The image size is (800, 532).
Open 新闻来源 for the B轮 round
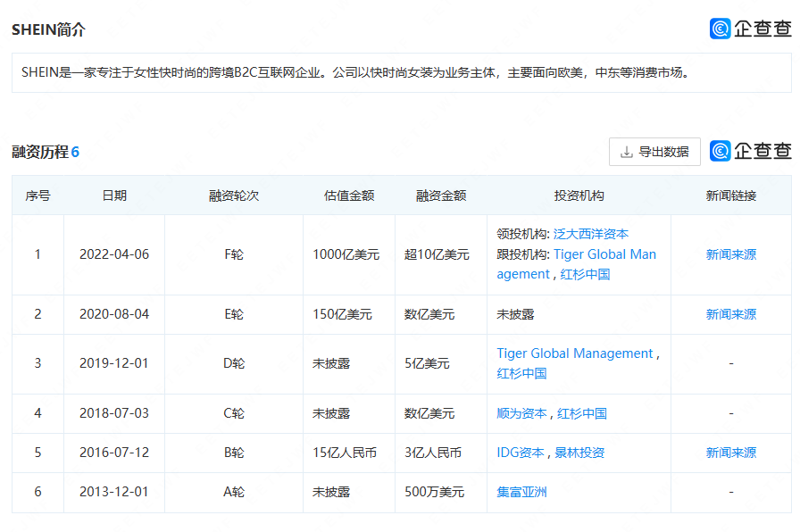click(730, 453)
